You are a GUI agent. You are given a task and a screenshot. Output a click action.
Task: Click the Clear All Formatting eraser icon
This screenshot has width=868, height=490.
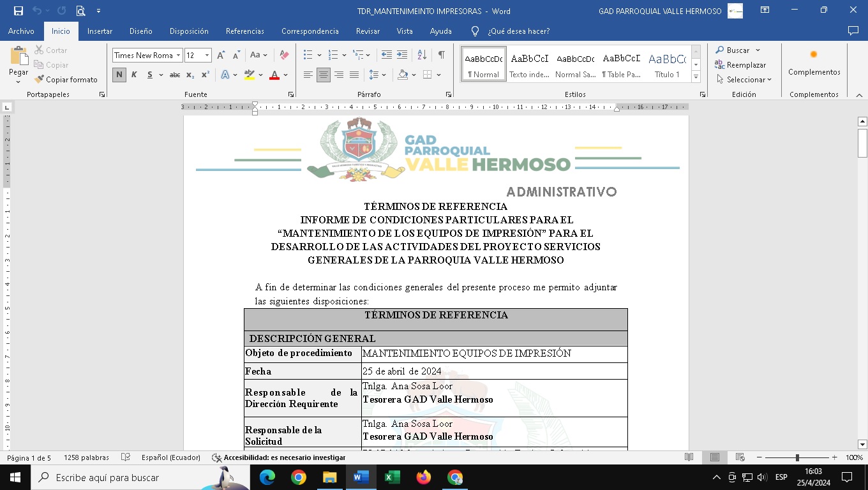[285, 56]
